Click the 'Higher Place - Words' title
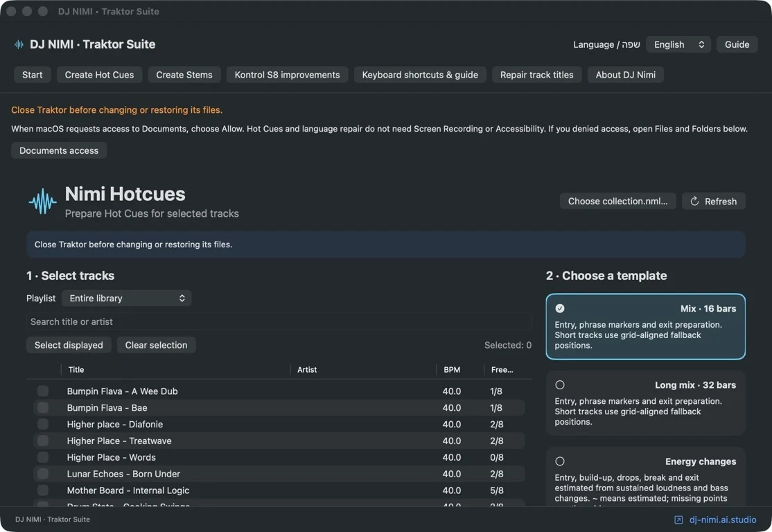The height and width of the screenshot is (532, 772). click(112, 457)
